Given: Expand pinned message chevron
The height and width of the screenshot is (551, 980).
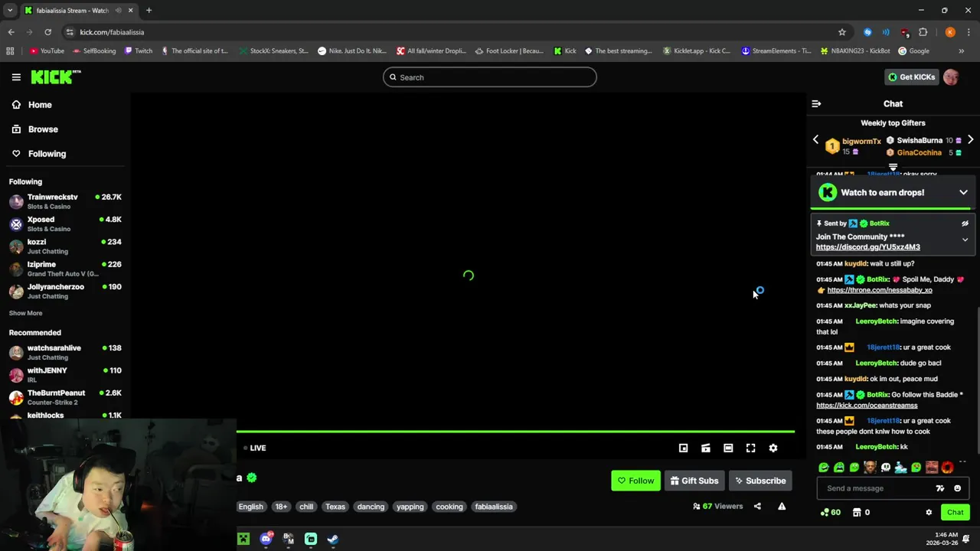Looking at the screenshot, I should 965,240.
